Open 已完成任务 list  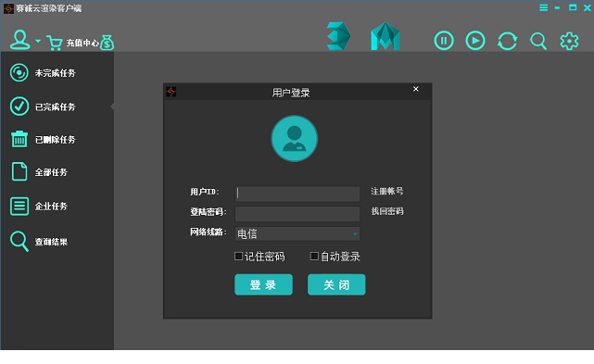(x=55, y=107)
